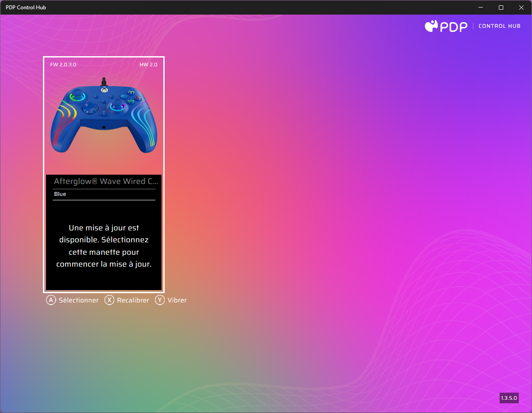Image resolution: width=532 pixels, height=413 pixels.
Task: Click the blue controller image
Action: (104, 116)
